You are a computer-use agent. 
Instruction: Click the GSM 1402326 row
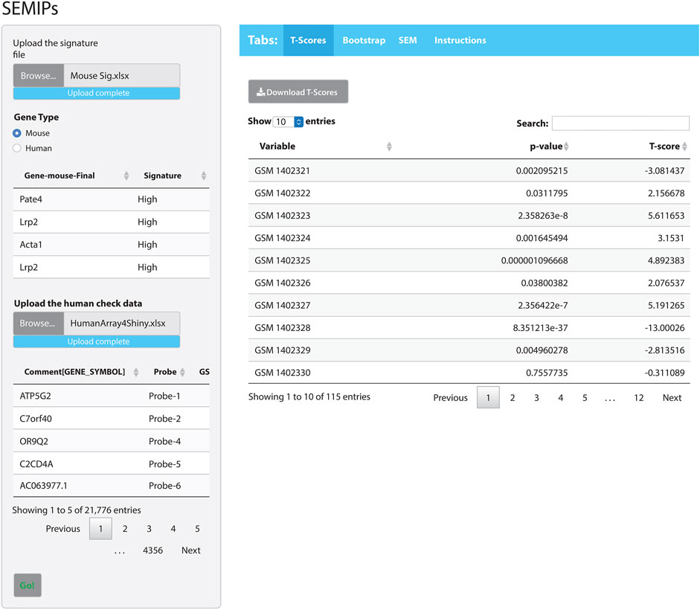[469, 283]
